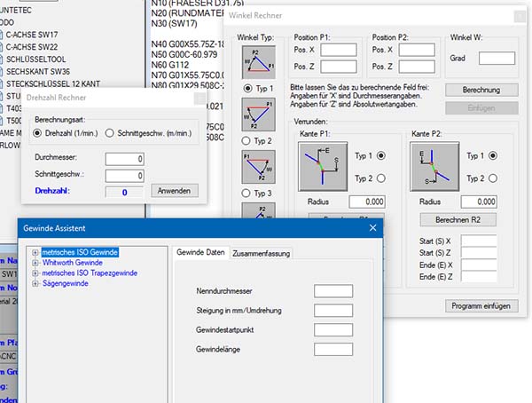Click the Start (S) Z field

tap(479, 253)
